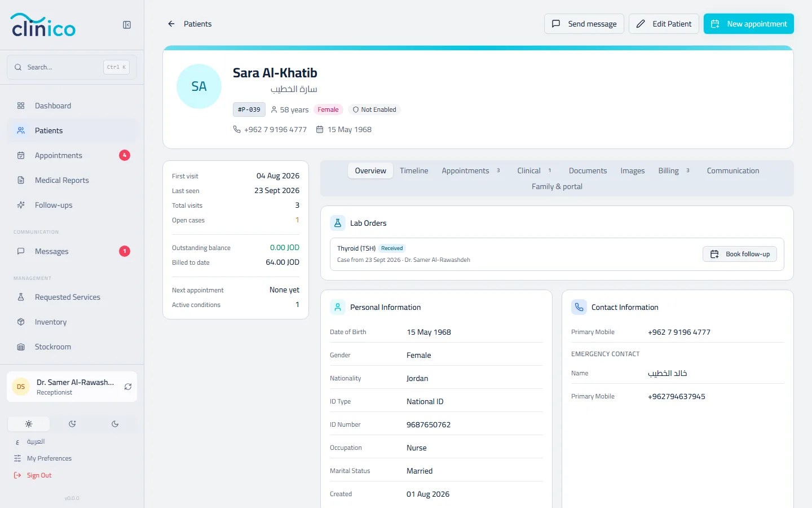Switch to the Overview tab
This screenshot has height=508, width=812.
(370, 170)
